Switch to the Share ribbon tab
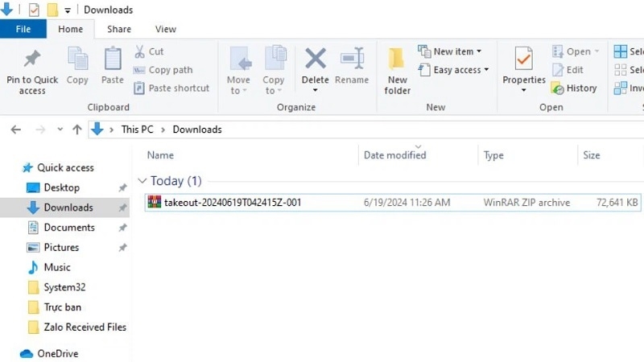This screenshot has width=644, height=362. [119, 29]
